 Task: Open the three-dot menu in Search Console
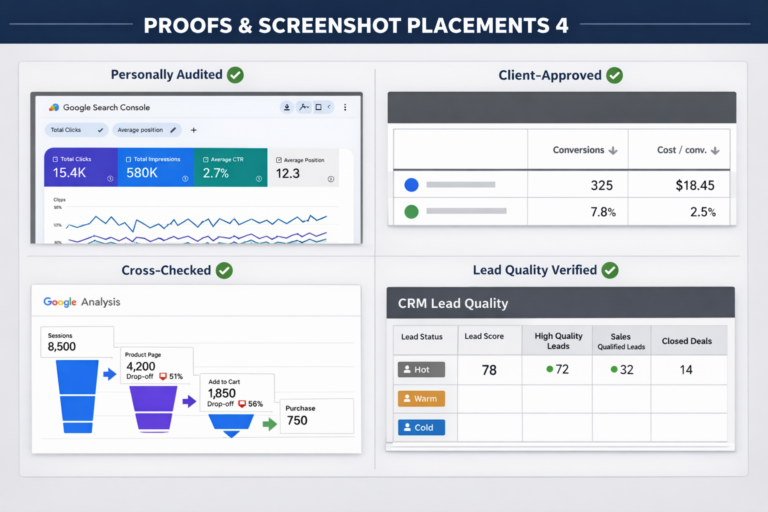pyautogui.click(x=345, y=107)
